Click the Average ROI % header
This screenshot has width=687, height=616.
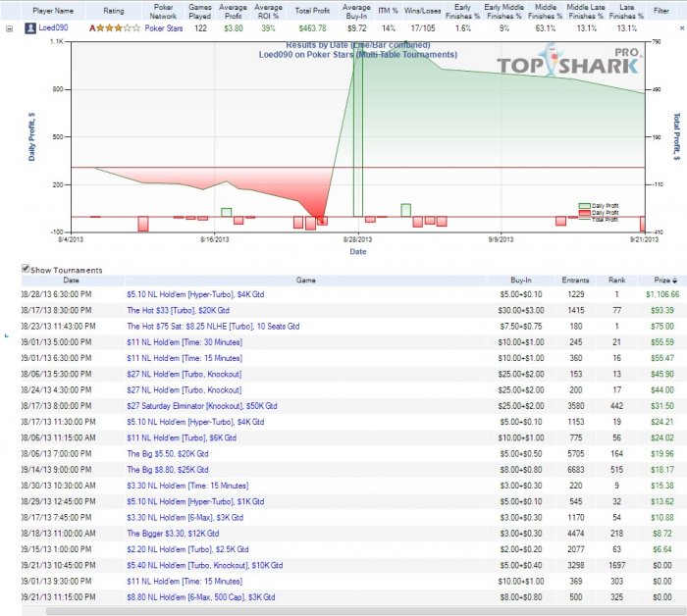click(268, 12)
